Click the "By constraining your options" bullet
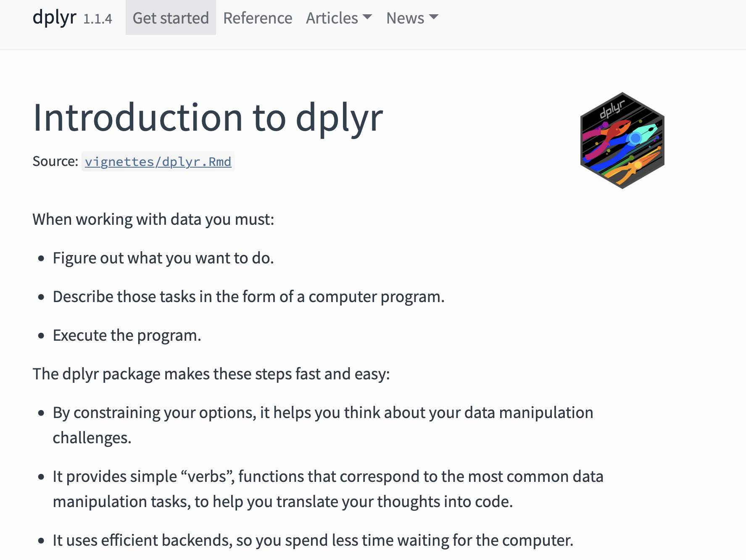Viewport: 746px width, 560px height. [x=323, y=413]
